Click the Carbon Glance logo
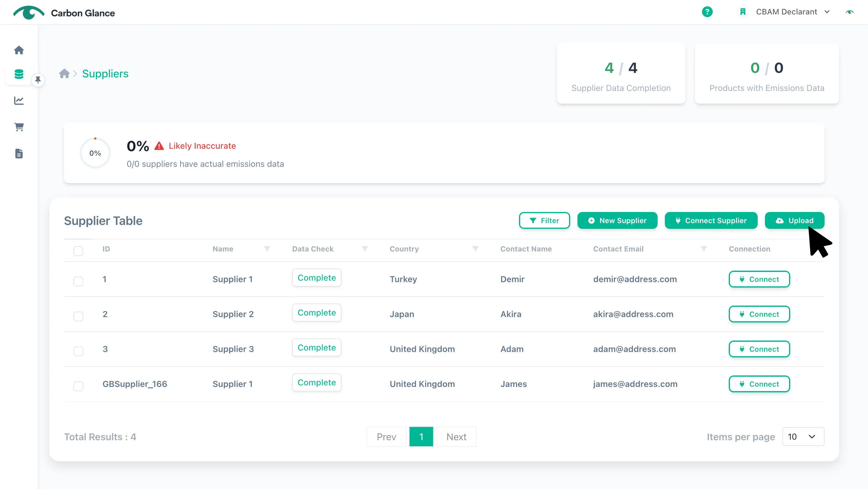868x489 pixels. (x=64, y=13)
